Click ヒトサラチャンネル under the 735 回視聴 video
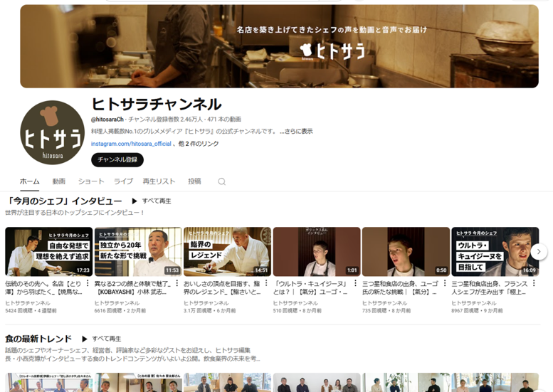 pos(385,303)
